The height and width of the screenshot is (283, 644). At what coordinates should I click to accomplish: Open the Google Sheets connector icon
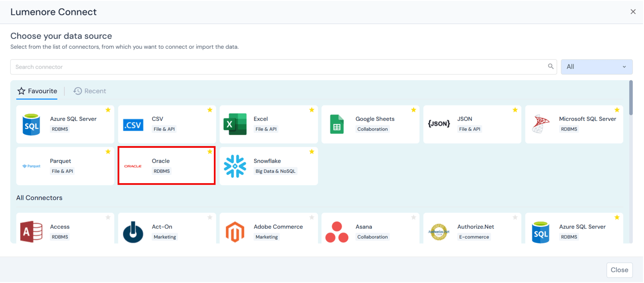[x=337, y=124]
